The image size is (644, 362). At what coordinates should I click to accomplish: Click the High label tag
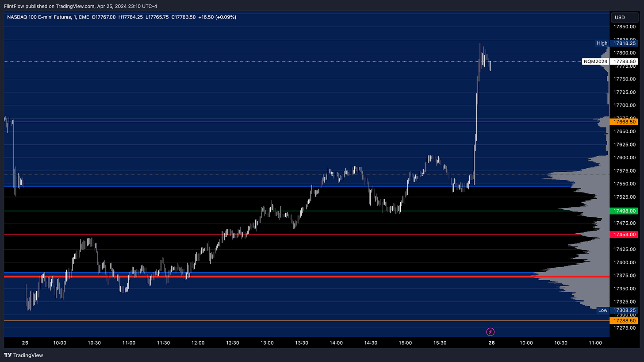click(x=602, y=43)
